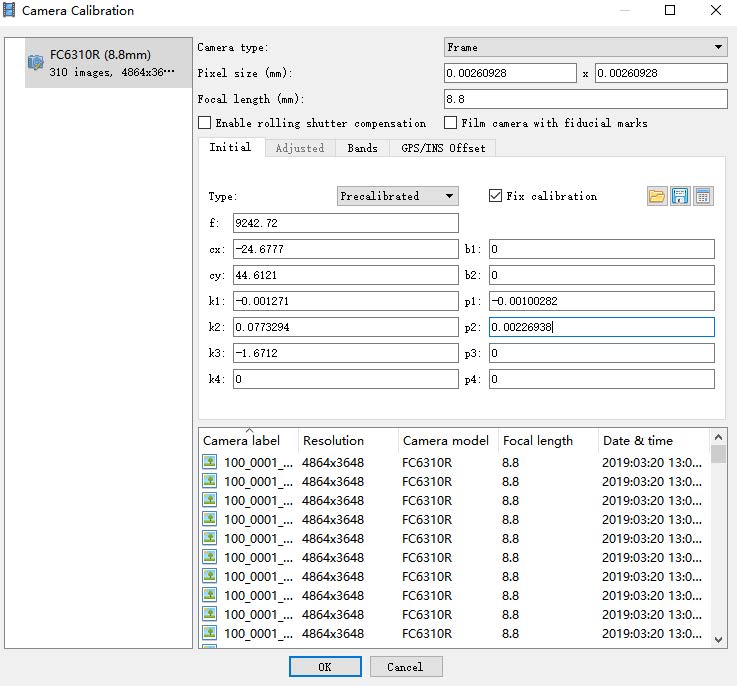The height and width of the screenshot is (686, 737).
Task: Enable rolling shutter compensation checkbox
Action: [205, 123]
